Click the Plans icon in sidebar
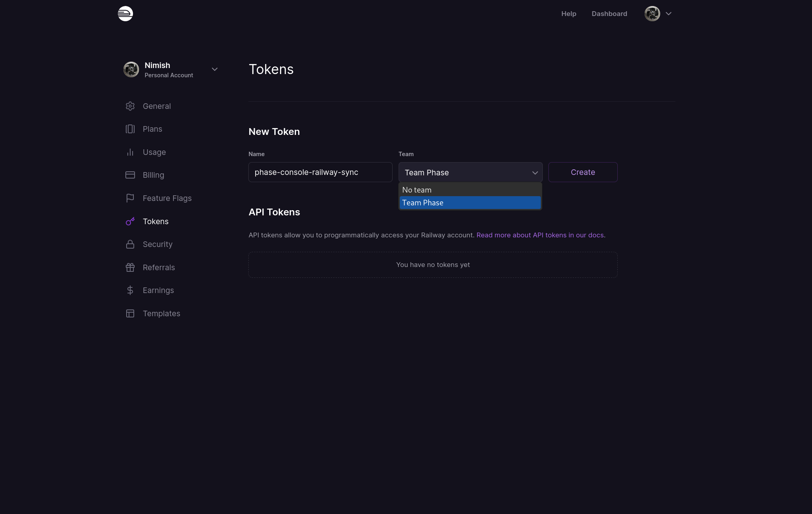Viewport: 812px width, 514px height. (x=130, y=129)
